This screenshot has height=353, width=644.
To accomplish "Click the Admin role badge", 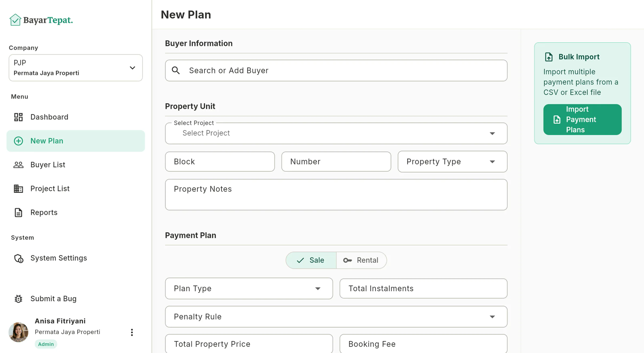I will coord(46,344).
